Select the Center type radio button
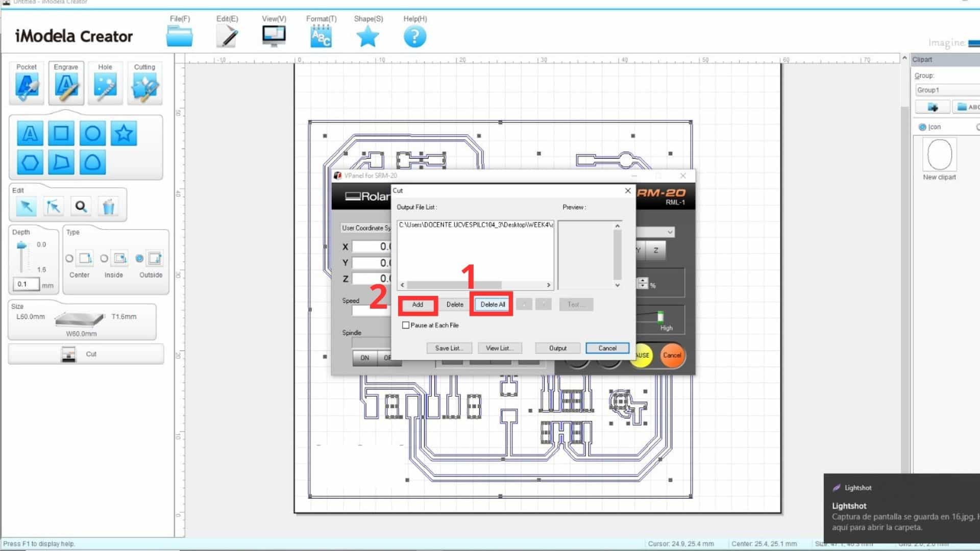The image size is (980, 551). coord(69,259)
